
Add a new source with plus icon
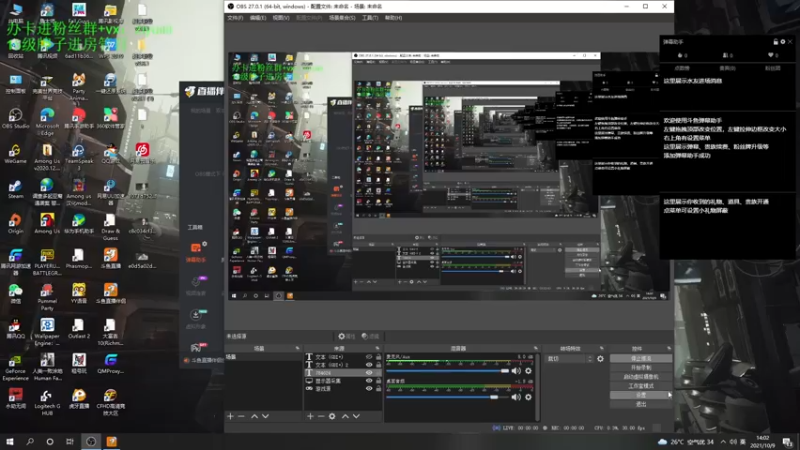pos(310,416)
